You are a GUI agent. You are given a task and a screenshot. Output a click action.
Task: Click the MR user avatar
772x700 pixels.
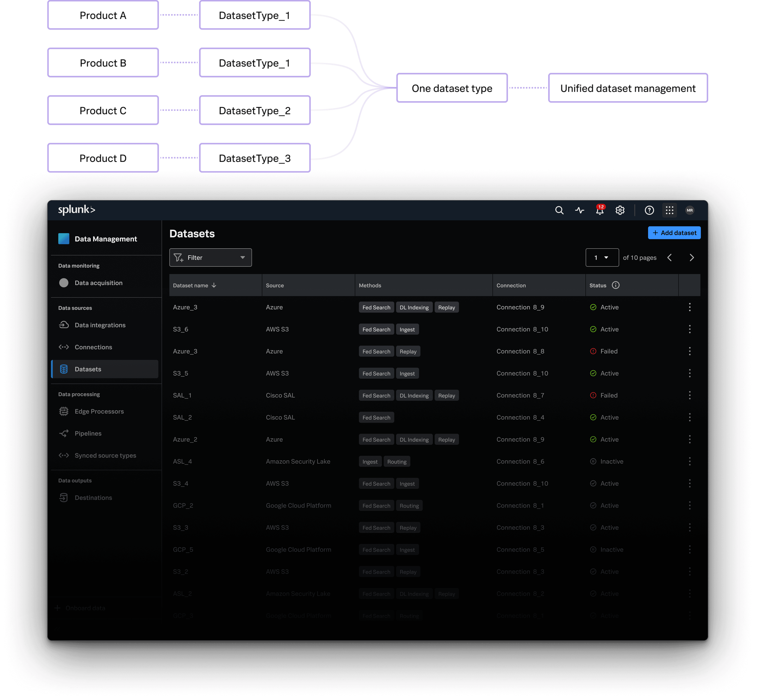pos(690,210)
